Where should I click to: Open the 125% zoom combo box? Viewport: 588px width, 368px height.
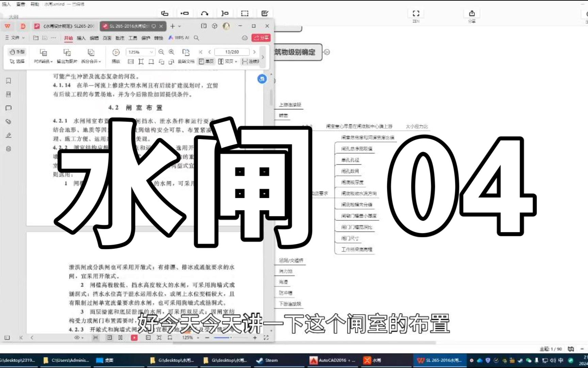pos(140,52)
